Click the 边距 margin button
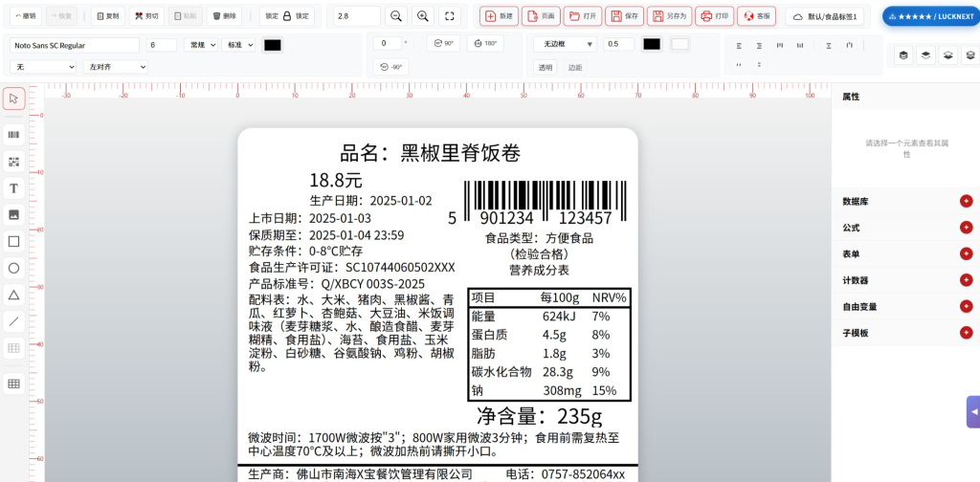This screenshot has width=980, height=482. coord(574,68)
